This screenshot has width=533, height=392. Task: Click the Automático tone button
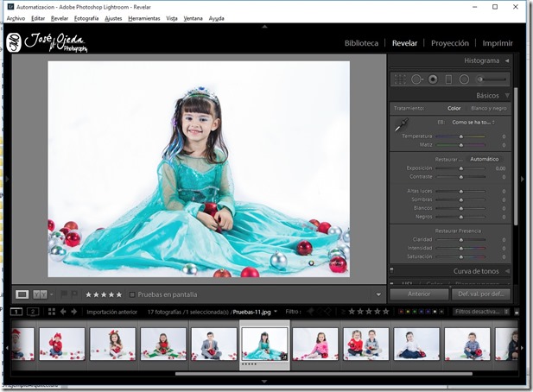tap(485, 159)
